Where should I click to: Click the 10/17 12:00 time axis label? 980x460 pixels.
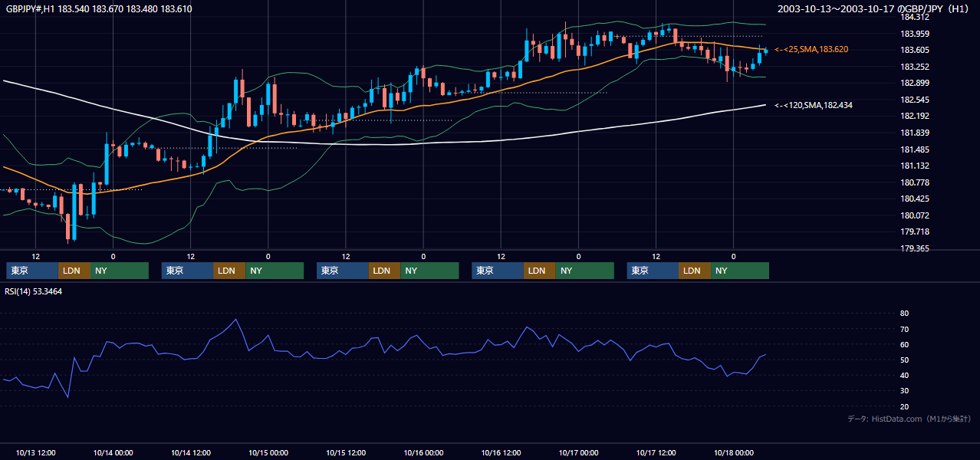tap(656, 452)
